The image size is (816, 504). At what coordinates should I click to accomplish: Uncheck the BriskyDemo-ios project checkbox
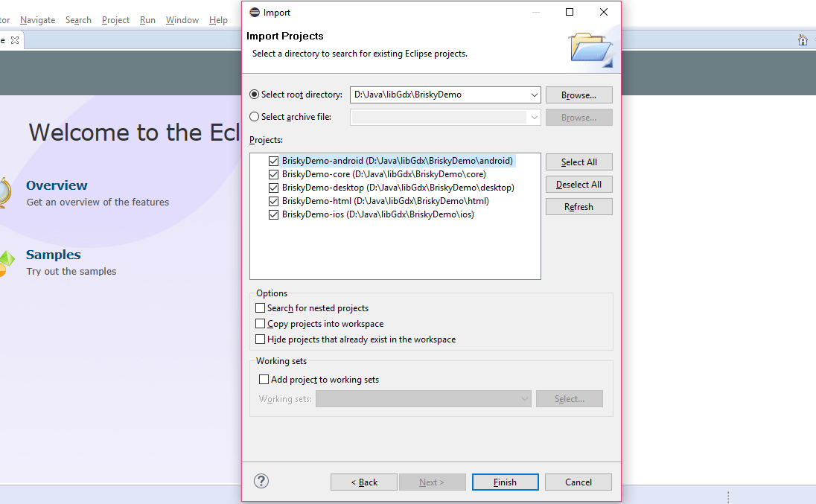pyautogui.click(x=274, y=215)
